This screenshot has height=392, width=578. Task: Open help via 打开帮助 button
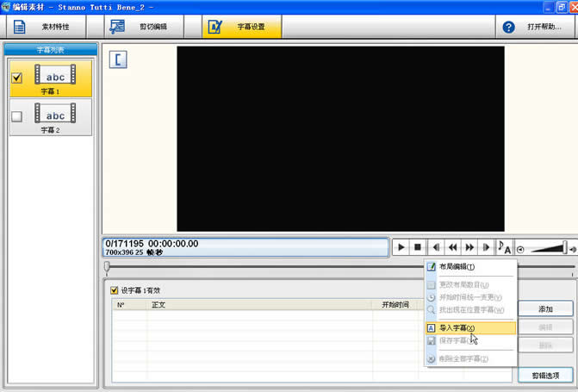pos(535,27)
